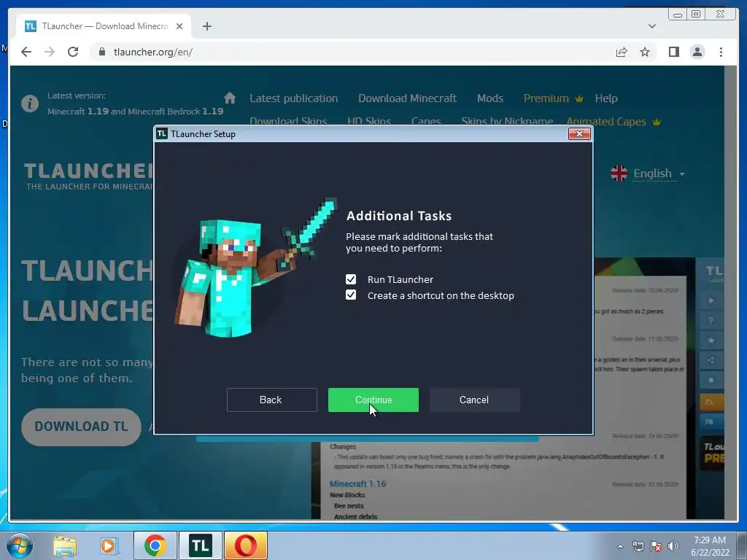747x560 pixels.
Task: Click the green Continue button
Action: click(x=373, y=400)
